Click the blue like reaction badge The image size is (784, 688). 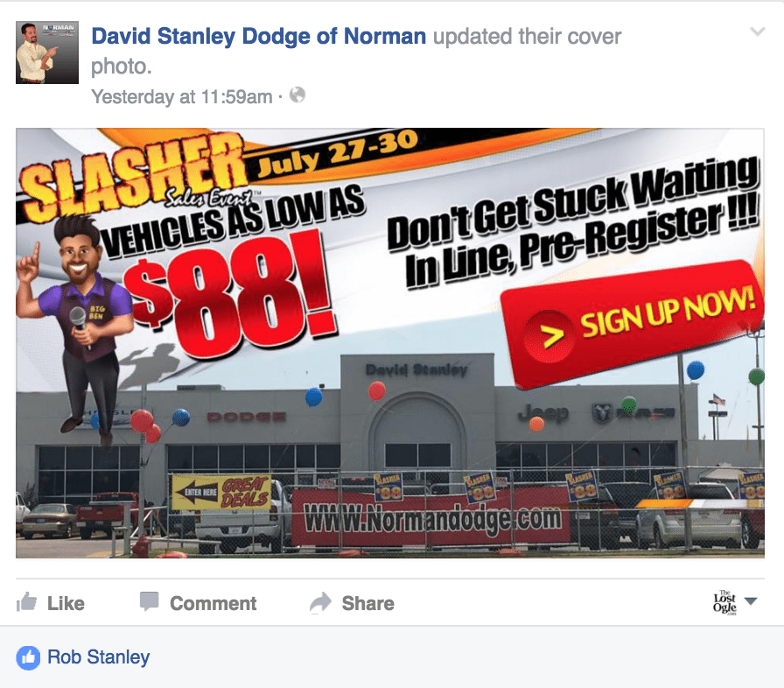(29, 657)
